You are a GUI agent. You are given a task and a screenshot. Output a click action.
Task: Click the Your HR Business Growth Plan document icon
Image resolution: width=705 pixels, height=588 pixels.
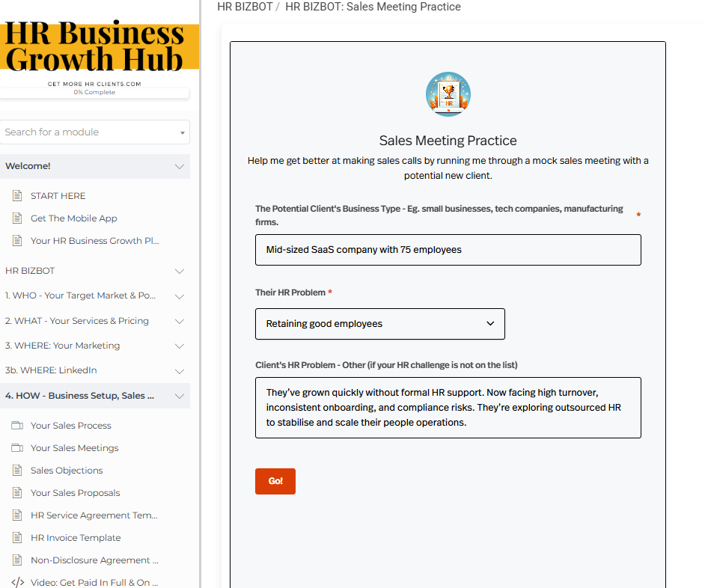tap(17, 240)
